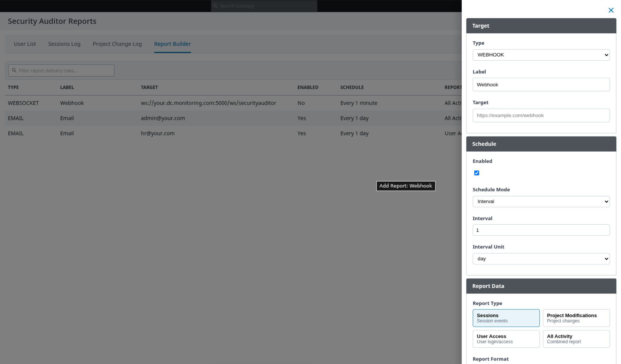Viewport: 621px width, 364px height.
Task: Click the Schedule section header
Action: 541,144
